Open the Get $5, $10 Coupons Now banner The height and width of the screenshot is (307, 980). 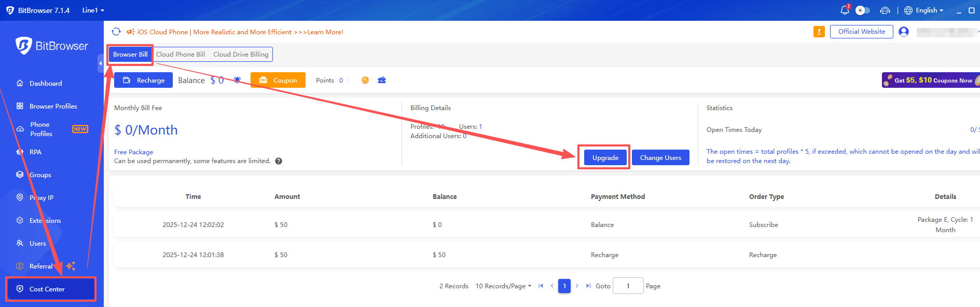tap(931, 80)
